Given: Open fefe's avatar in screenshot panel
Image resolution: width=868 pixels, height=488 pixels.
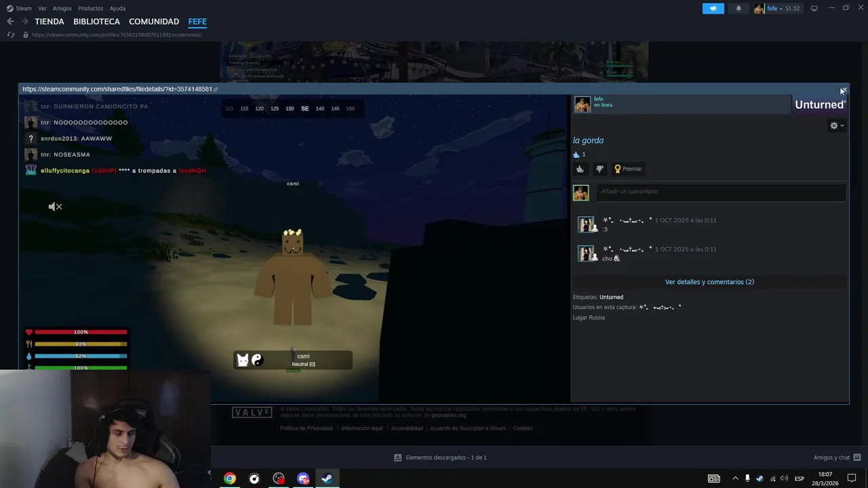Looking at the screenshot, I should [x=583, y=104].
